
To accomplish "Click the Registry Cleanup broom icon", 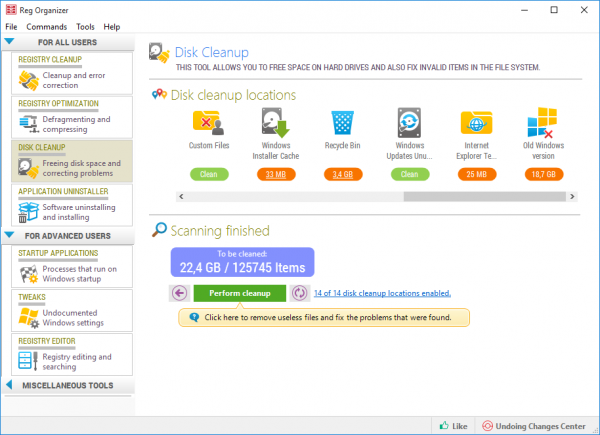I will pyautogui.click(x=29, y=80).
